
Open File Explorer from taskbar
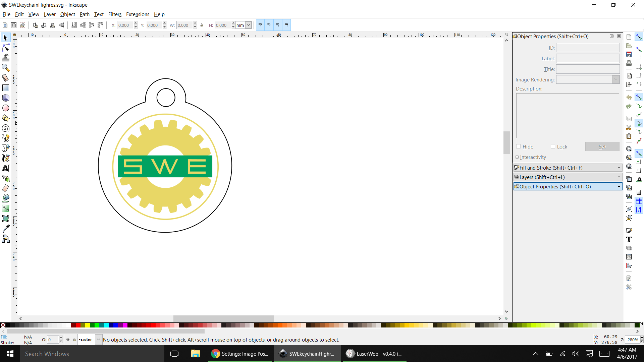click(195, 354)
